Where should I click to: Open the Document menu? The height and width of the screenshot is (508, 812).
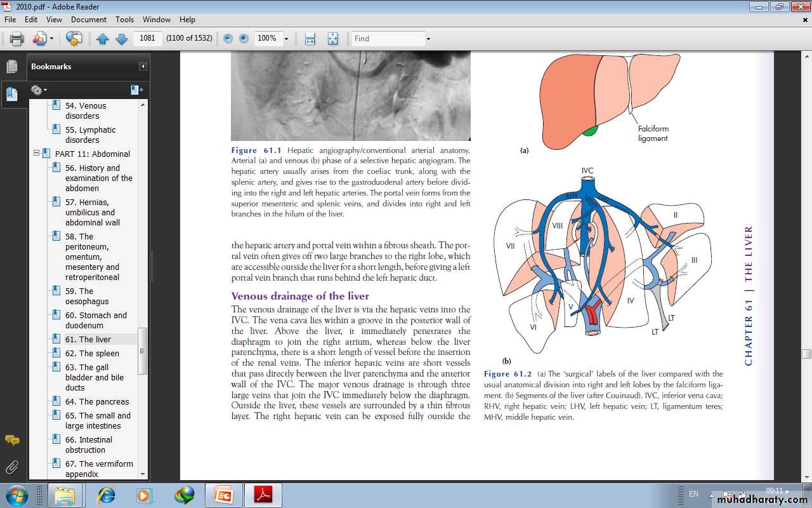89,20
